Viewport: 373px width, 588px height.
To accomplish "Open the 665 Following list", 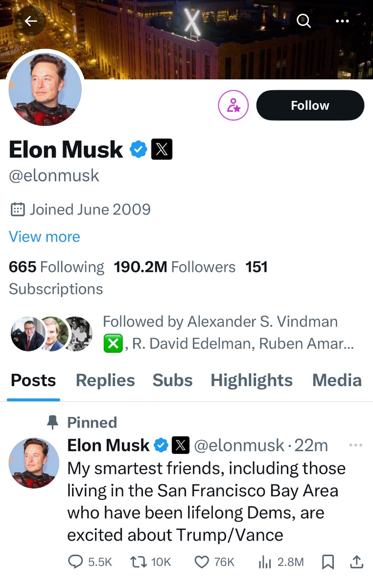I will pyautogui.click(x=56, y=267).
